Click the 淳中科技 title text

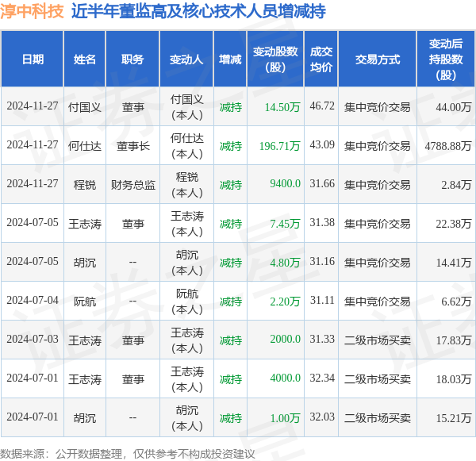pyautogui.click(x=32, y=12)
